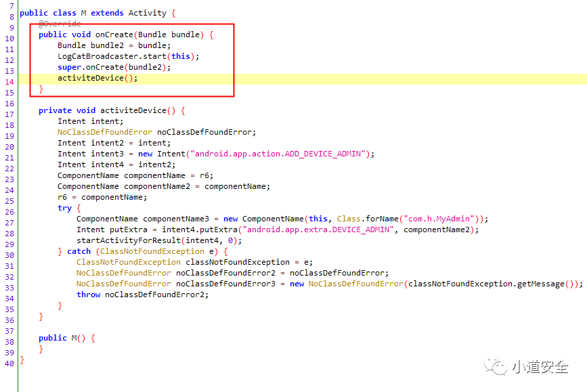Click 'r6 = componentName;' assignment
The height and width of the screenshot is (392, 587).
[x=102, y=197]
